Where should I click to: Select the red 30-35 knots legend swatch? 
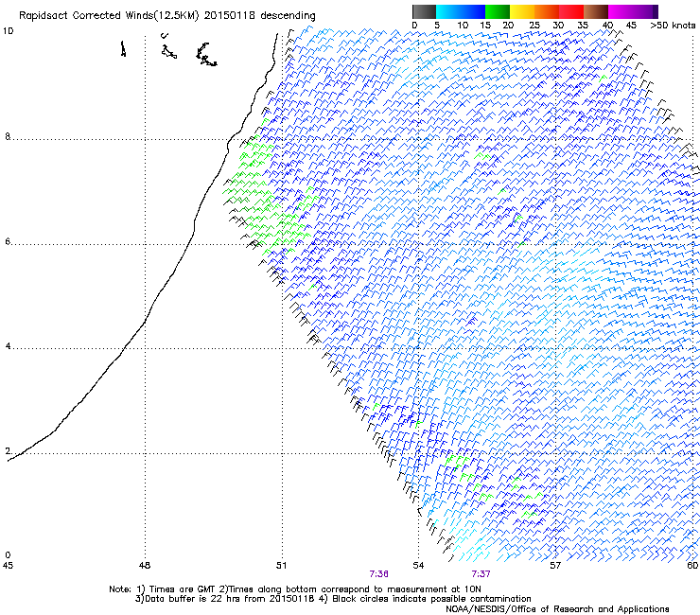[x=571, y=11]
